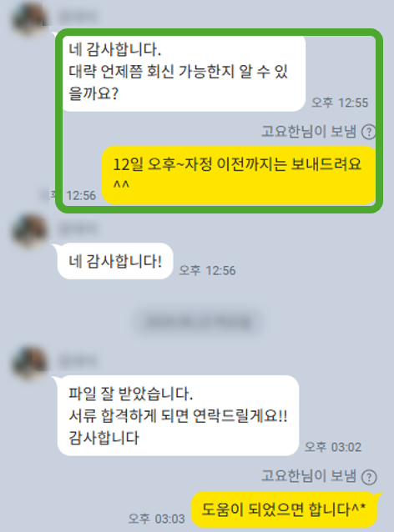Click the '오후 12:55' timestamp
394x532 pixels.
tap(340, 103)
